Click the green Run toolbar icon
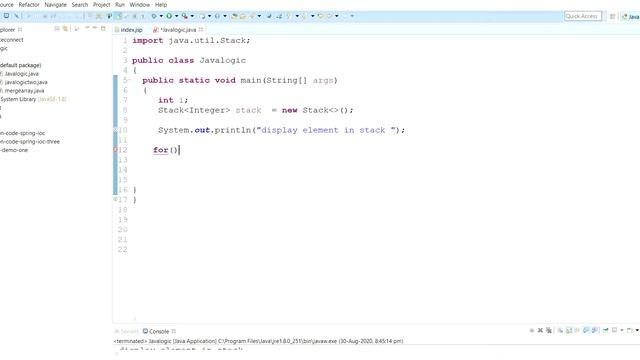Image resolution: width=640 pixels, height=360 pixels. pos(169,16)
